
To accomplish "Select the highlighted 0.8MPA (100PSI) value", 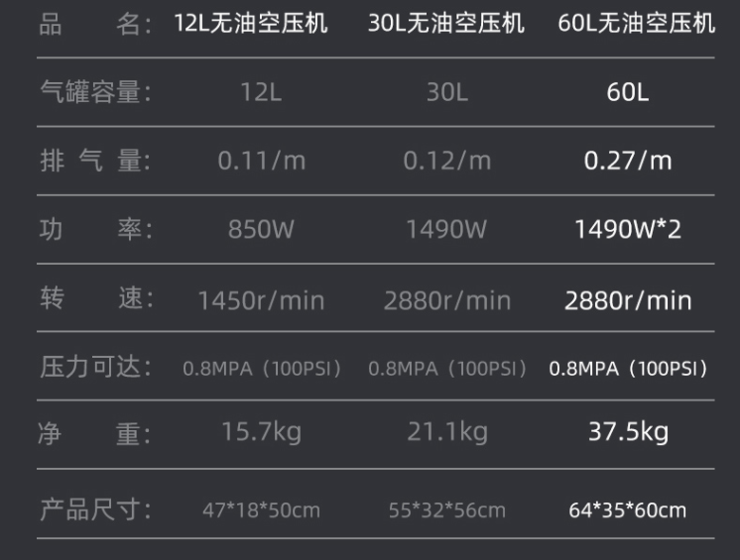I will [x=628, y=369].
